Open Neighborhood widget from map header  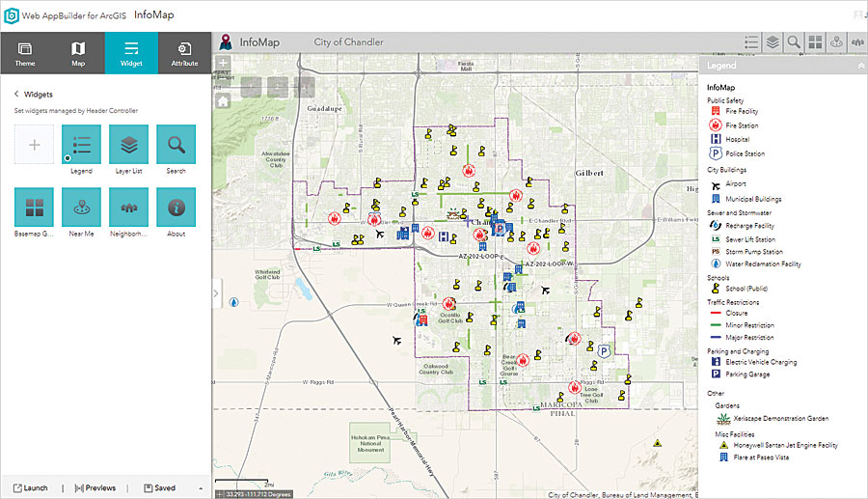pyautogui.click(x=857, y=42)
